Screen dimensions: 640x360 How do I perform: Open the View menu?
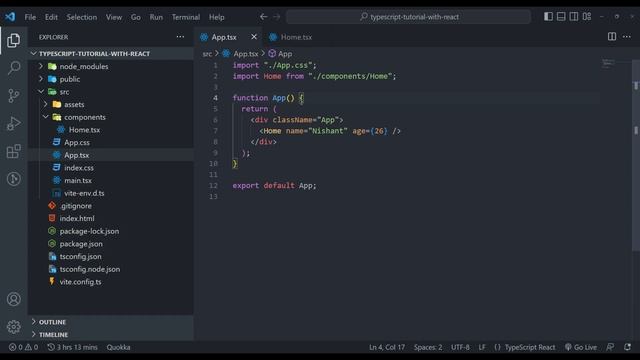coord(114,17)
